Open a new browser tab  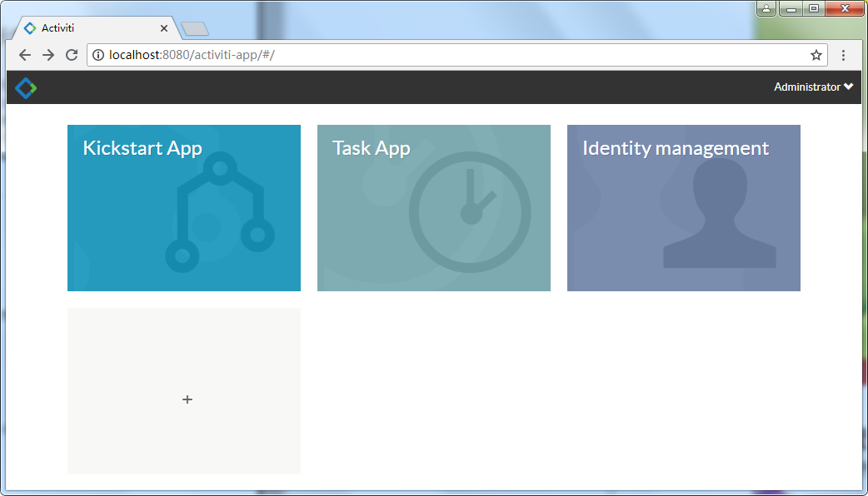pos(195,29)
